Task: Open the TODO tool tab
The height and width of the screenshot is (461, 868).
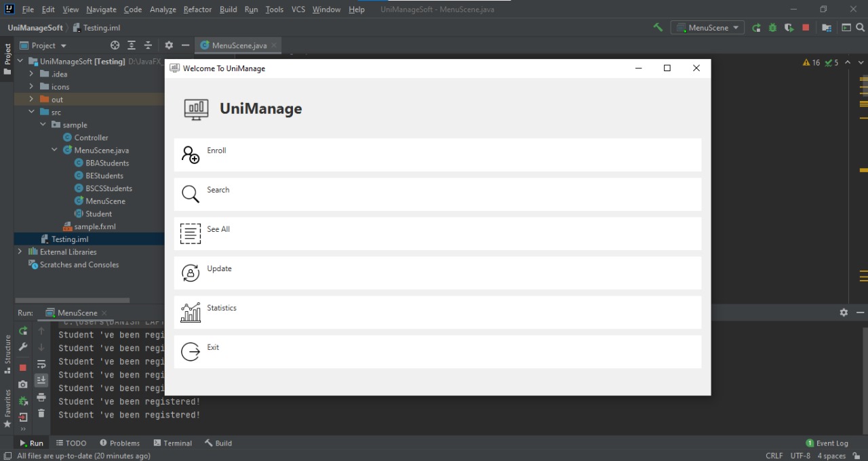Action: pos(71,443)
